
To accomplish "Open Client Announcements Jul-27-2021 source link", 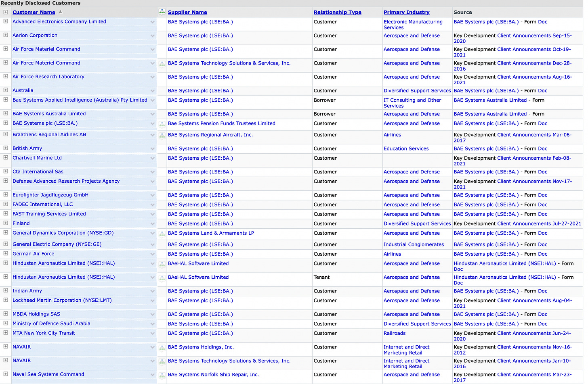I will tap(539, 223).
